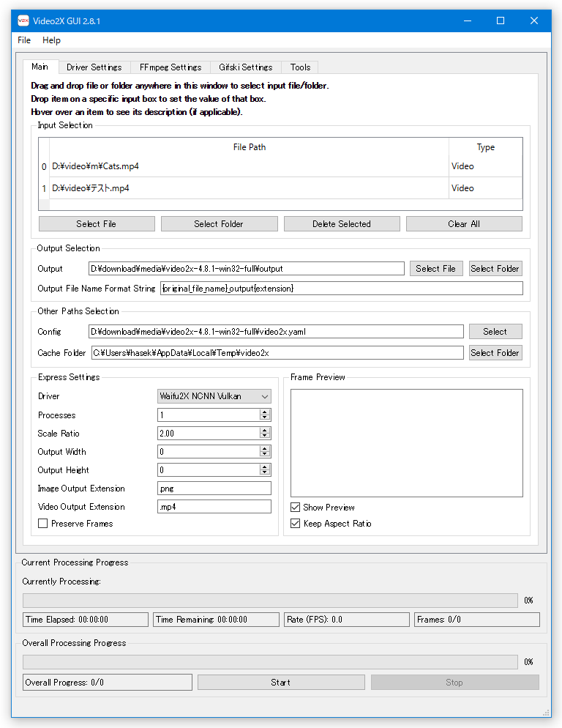Switch to the Driver Settings tab
Image resolution: width=562 pixels, height=728 pixels.
pyautogui.click(x=94, y=67)
